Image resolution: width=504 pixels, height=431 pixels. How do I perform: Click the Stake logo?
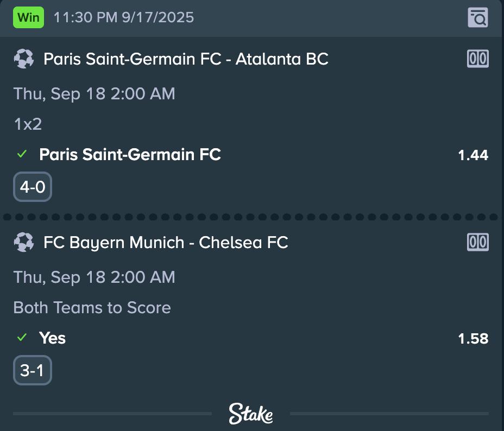pos(251,414)
